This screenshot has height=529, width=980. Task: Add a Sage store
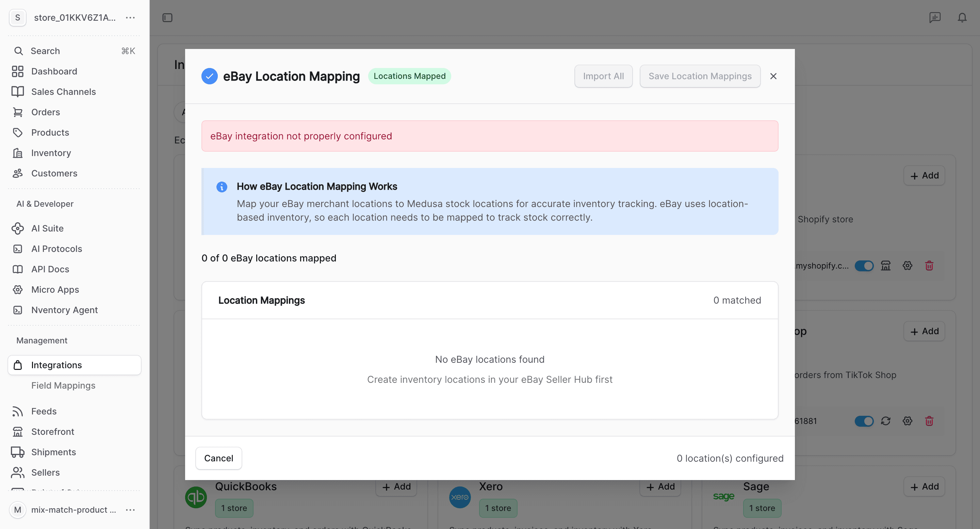pyautogui.click(x=924, y=487)
